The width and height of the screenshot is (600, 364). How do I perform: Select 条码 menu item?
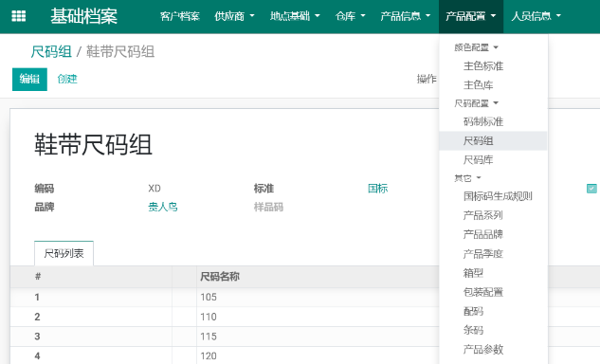[x=473, y=330]
